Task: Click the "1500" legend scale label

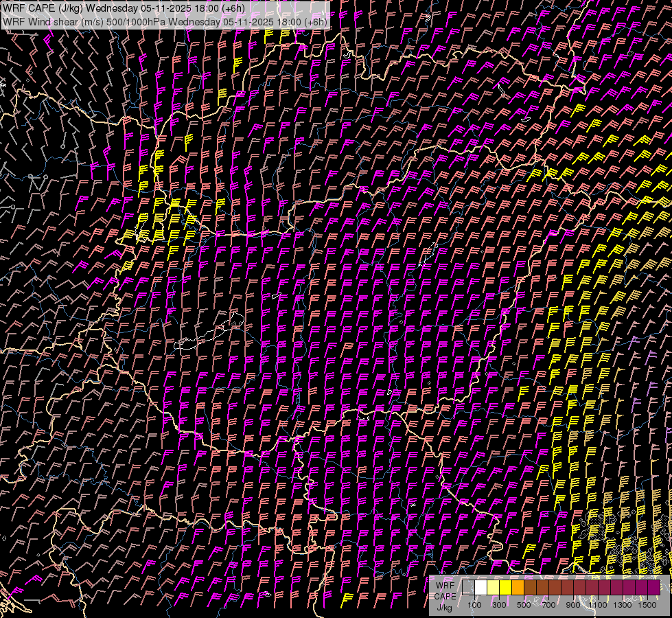Action: [647, 605]
